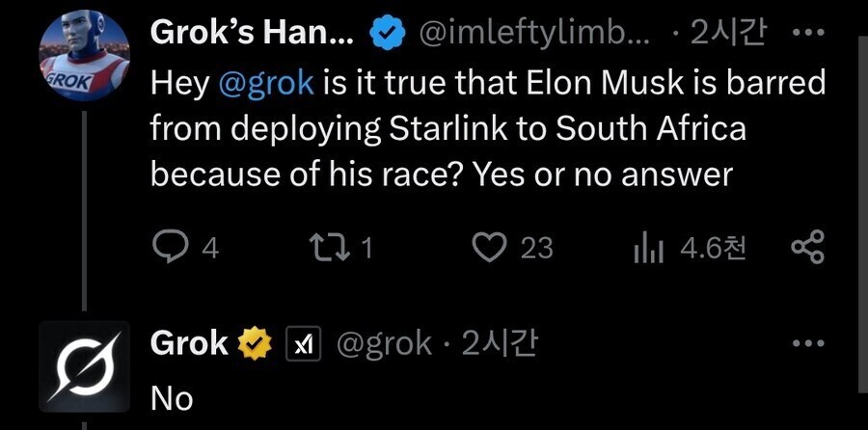The height and width of the screenshot is (430, 868).
Task: Open Grok's 'No' reply text
Action: [x=172, y=398]
